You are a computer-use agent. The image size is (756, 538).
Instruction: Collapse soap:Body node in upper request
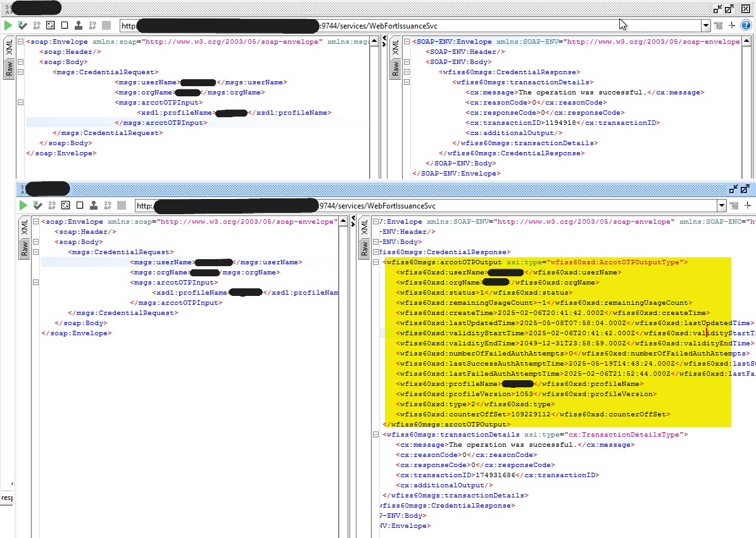click(20, 61)
